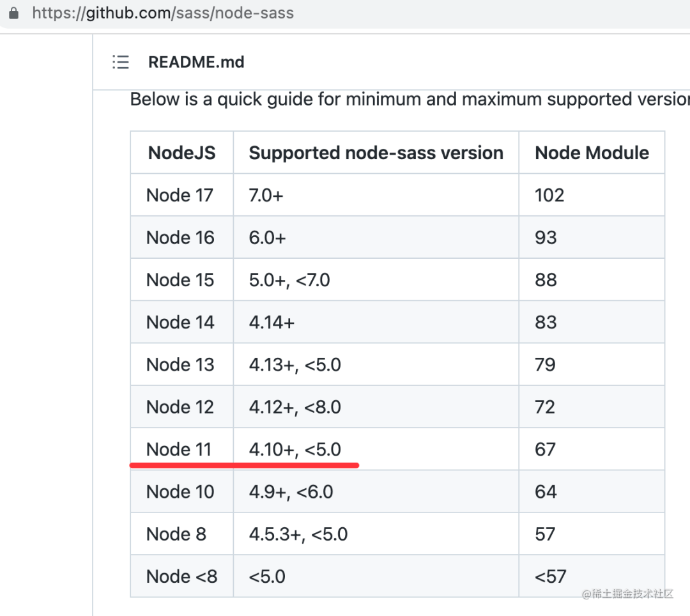690x616 pixels.
Task: Select the Node Module column header
Action: coord(592,153)
